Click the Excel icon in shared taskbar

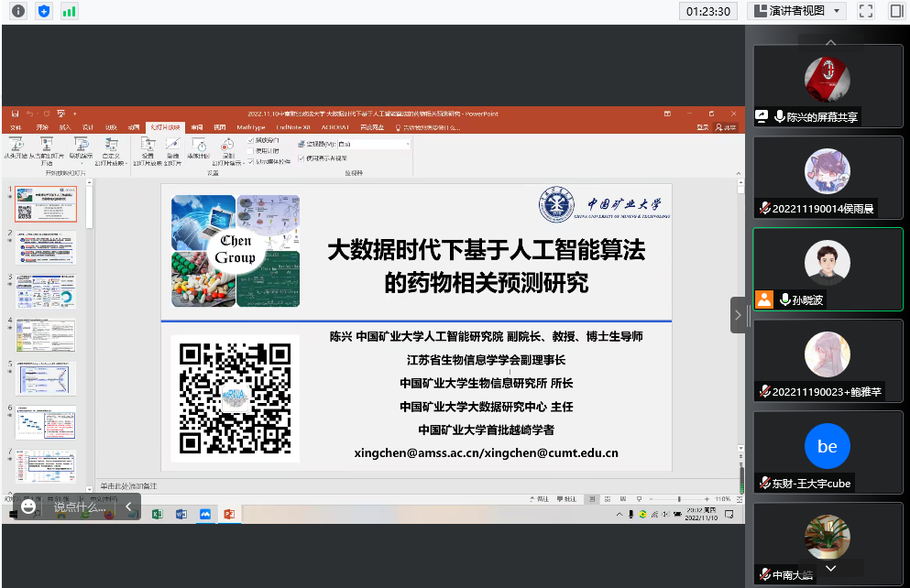[x=156, y=515]
